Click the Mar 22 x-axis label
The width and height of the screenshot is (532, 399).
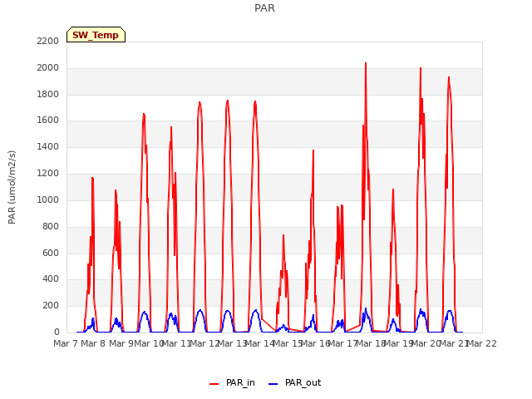pos(481,343)
